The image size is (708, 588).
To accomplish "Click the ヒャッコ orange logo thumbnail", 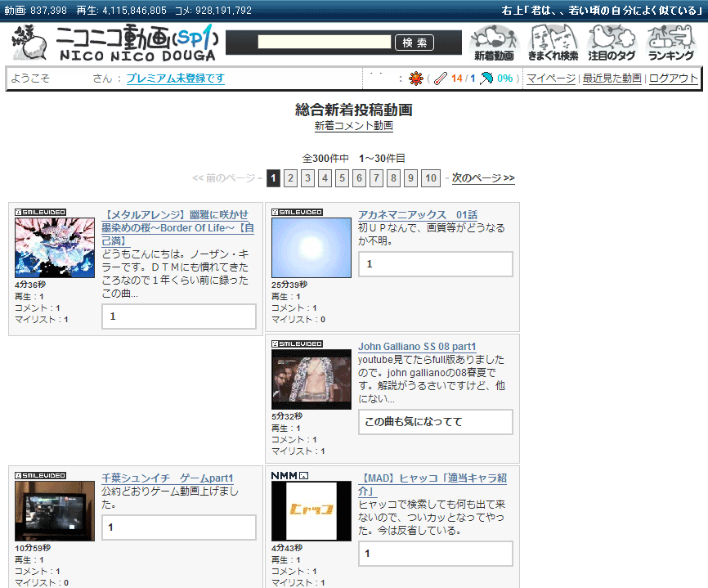I will pyautogui.click(x=311, y=511).
